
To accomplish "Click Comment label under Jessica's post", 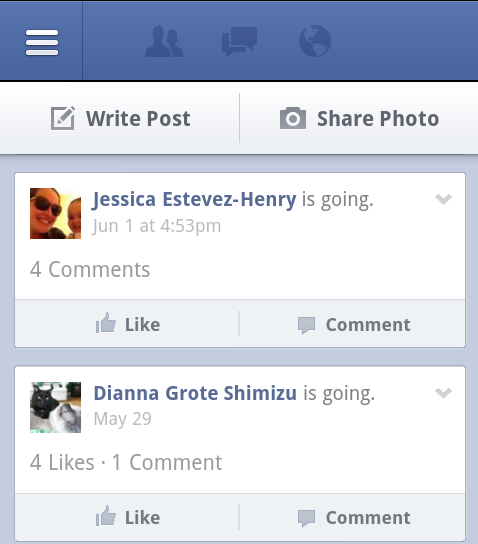I will (x=368, y=325).
